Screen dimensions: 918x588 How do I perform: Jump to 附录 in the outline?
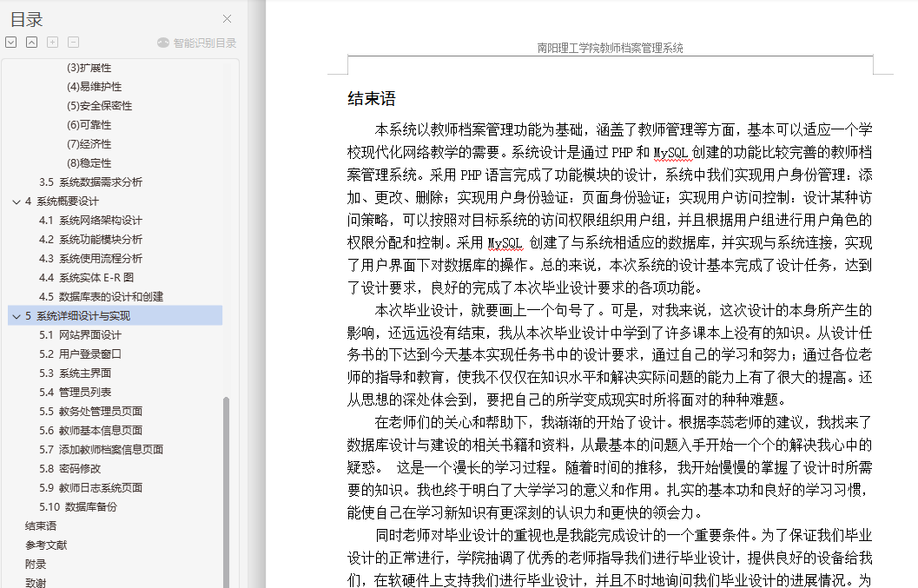(36, 565)
